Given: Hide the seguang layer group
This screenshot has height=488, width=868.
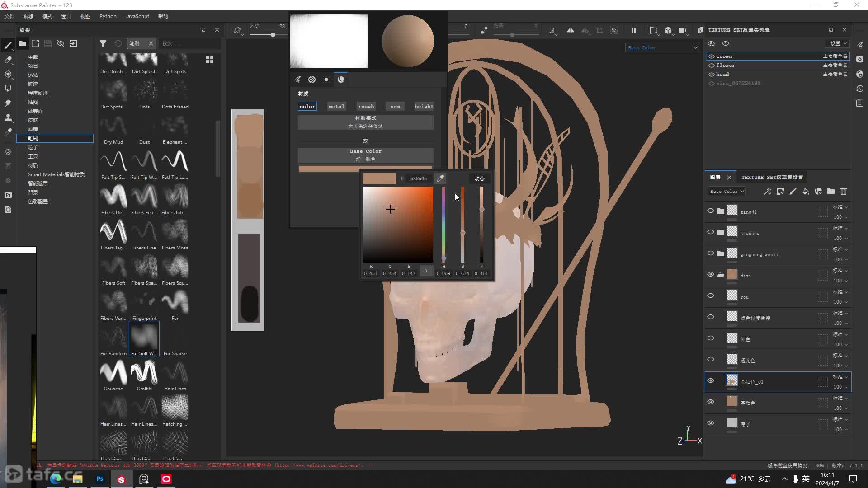Looking at the screenshot, I should 711,232.
